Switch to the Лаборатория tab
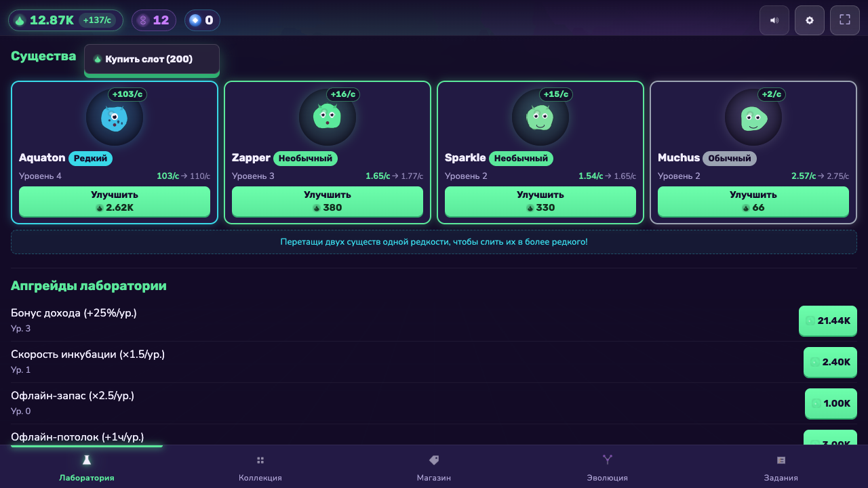This screenshot has width=868, height=488. (x=87, y=467)
